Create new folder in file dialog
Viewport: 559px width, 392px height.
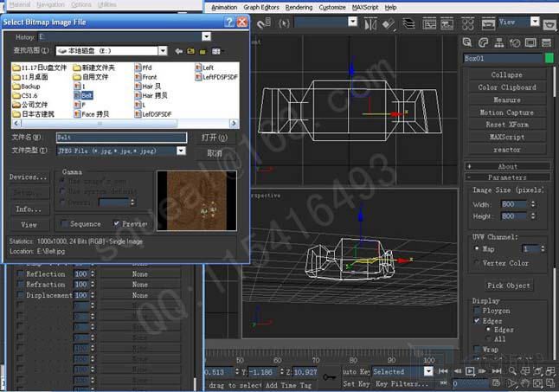pos(202,52)
